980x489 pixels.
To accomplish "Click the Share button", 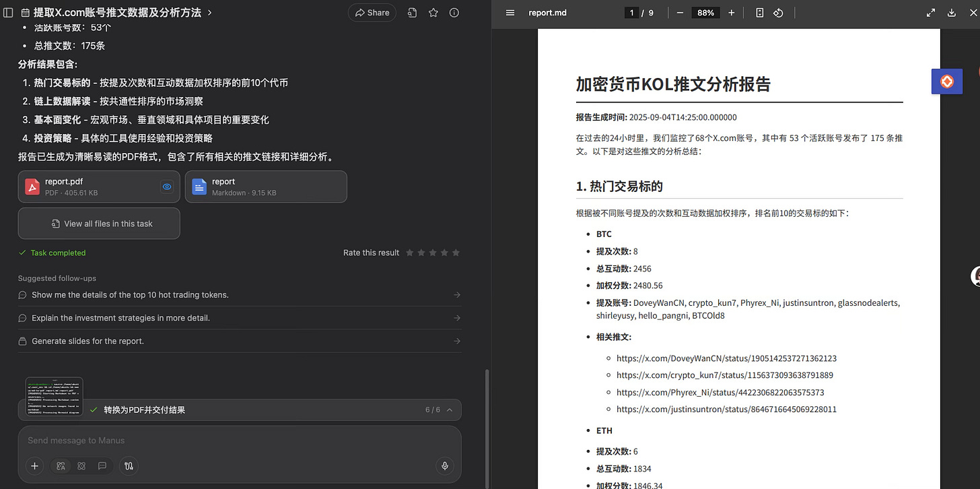I will click(x=372, y=13).
